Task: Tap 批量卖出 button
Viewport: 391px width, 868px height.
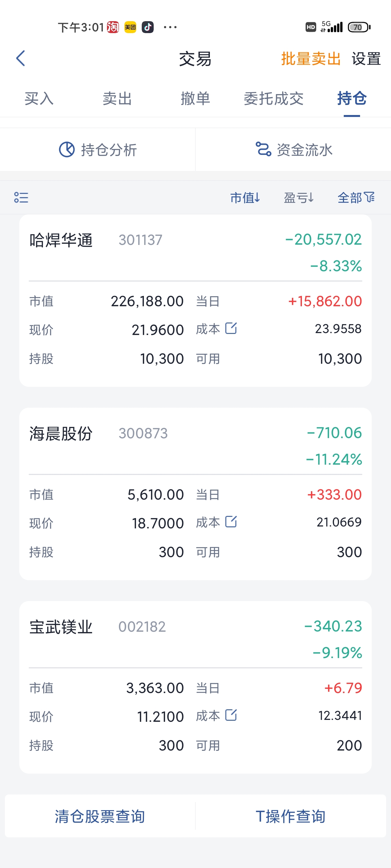Action: [x=311, y=59]
